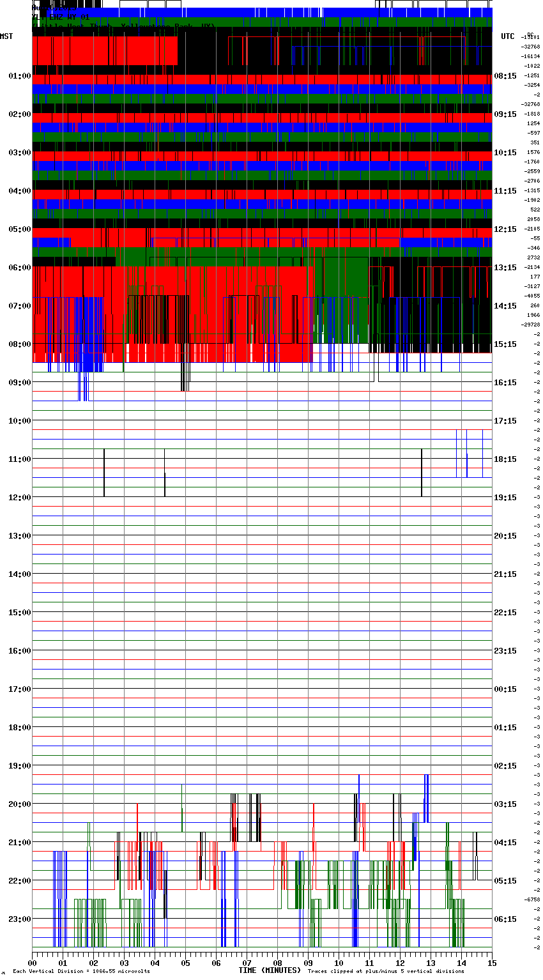Click the DC offset value 2058
This screenshot has width=543, height=980.
point(534,219)
